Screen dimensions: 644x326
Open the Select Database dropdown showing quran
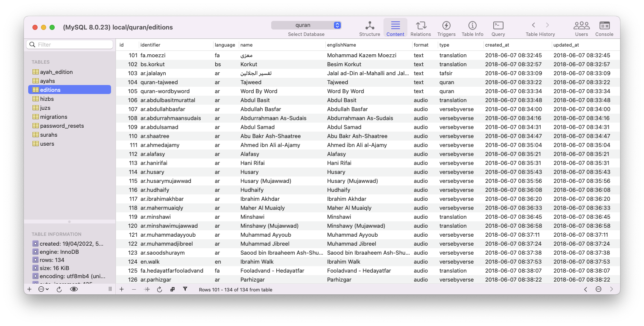pyautogui.click(x=306, y=25)
